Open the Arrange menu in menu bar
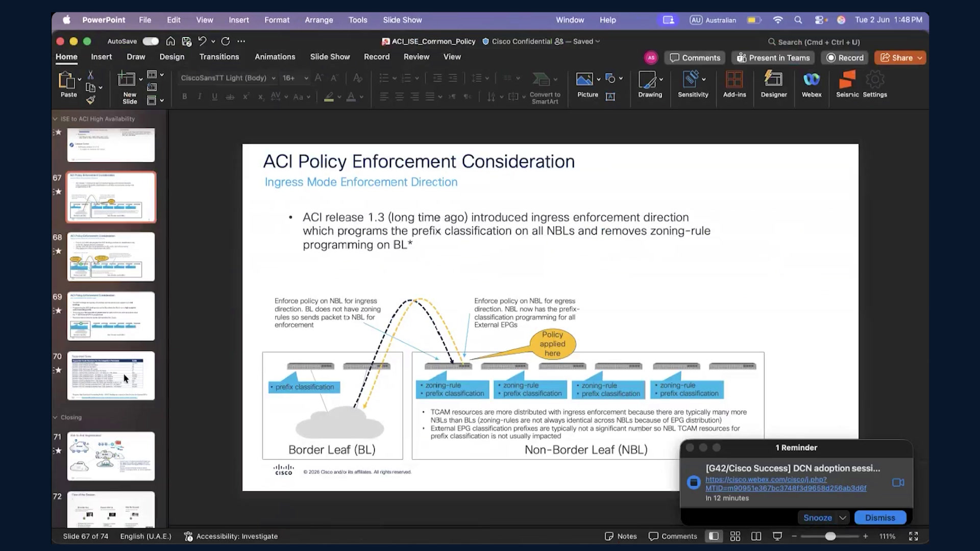The image size is (980, 551). 319,20
